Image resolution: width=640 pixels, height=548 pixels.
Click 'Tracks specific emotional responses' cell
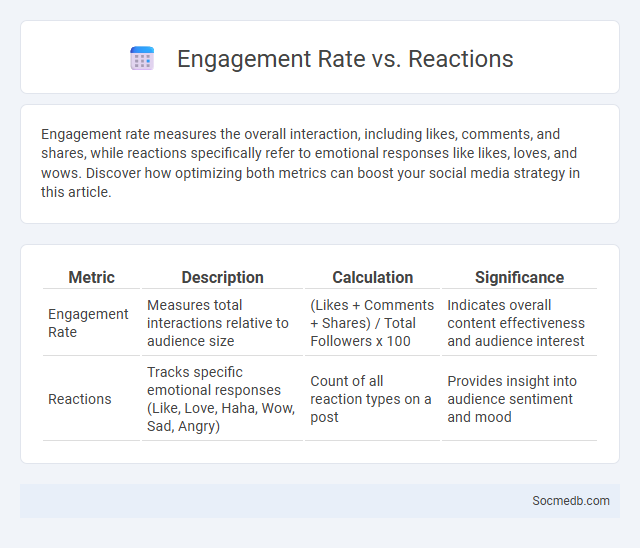[x=222, y=399]
